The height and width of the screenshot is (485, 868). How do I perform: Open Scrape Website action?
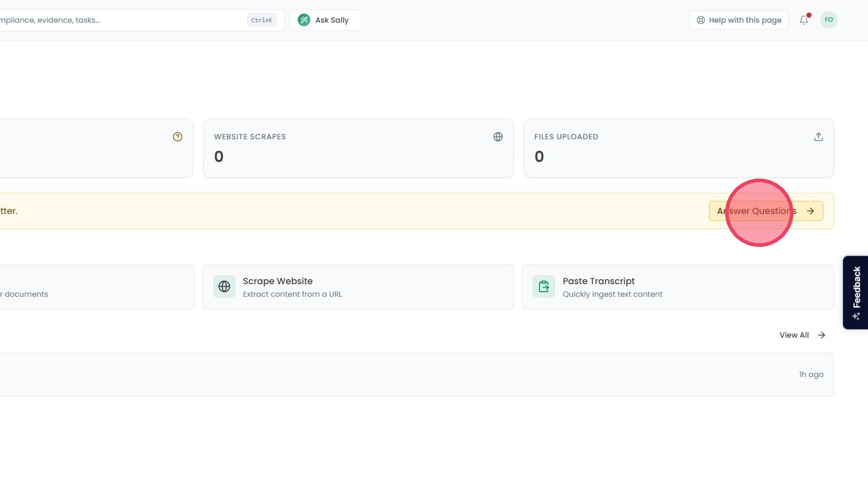[358, 287]
